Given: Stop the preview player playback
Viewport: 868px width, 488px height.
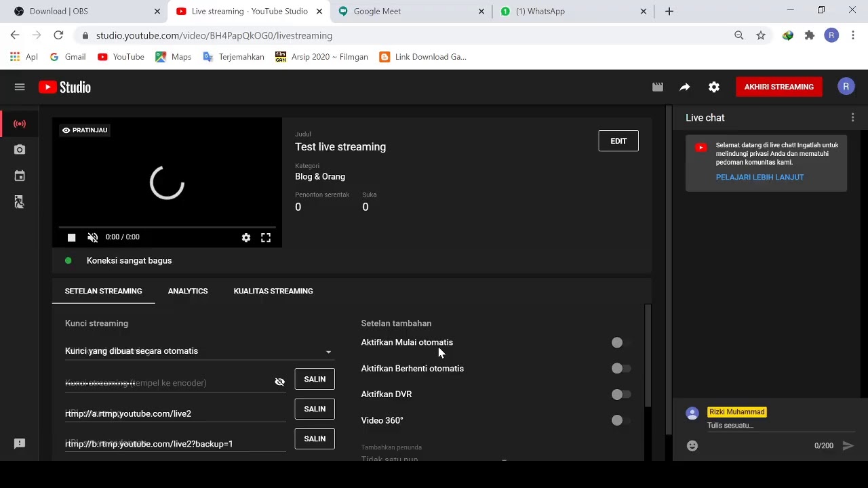Looking at the screenshot, I should coord(71,237).
